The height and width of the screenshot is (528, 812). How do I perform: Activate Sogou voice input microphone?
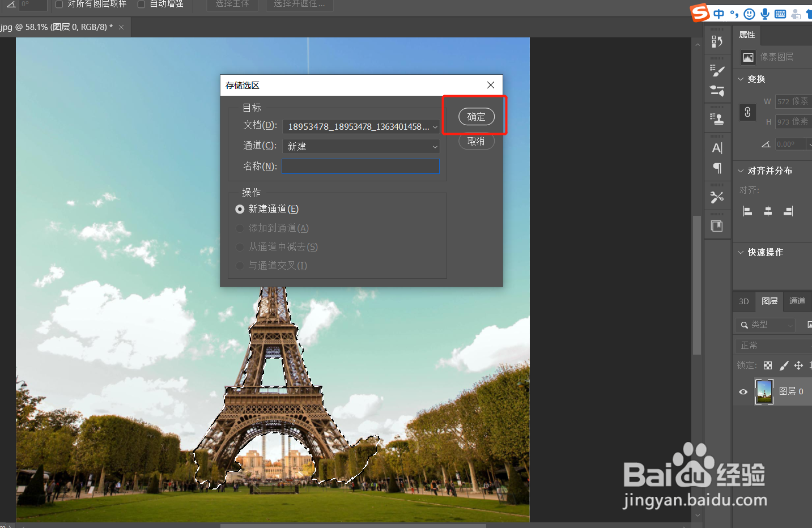765,14
